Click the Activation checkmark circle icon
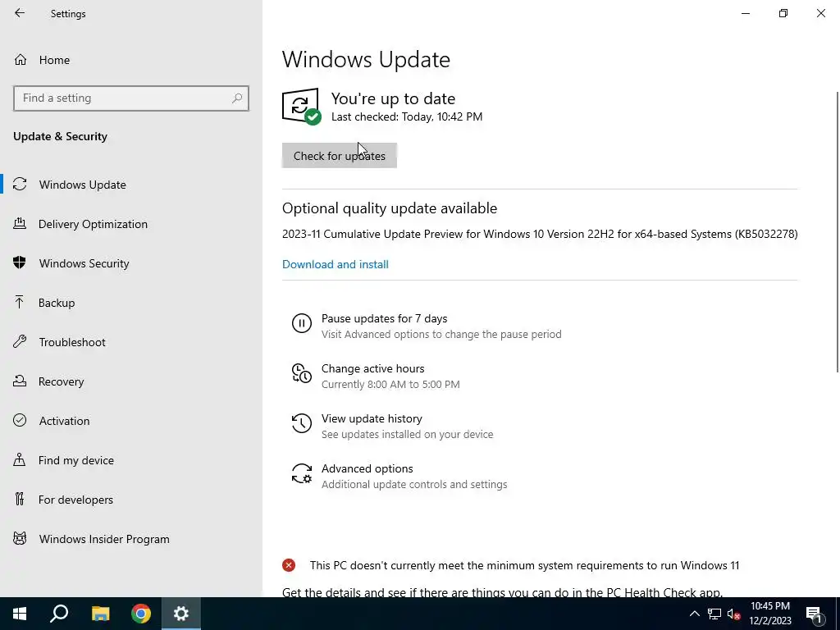Image resolution: width=840 pixels, height=630 pixels. pos(20,420)
